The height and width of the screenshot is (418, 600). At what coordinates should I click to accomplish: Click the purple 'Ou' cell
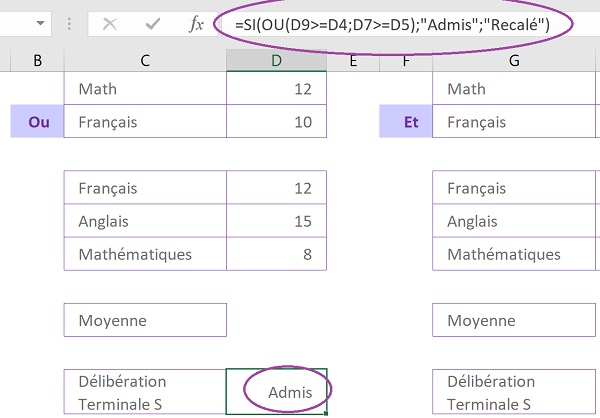click(37, 122)
